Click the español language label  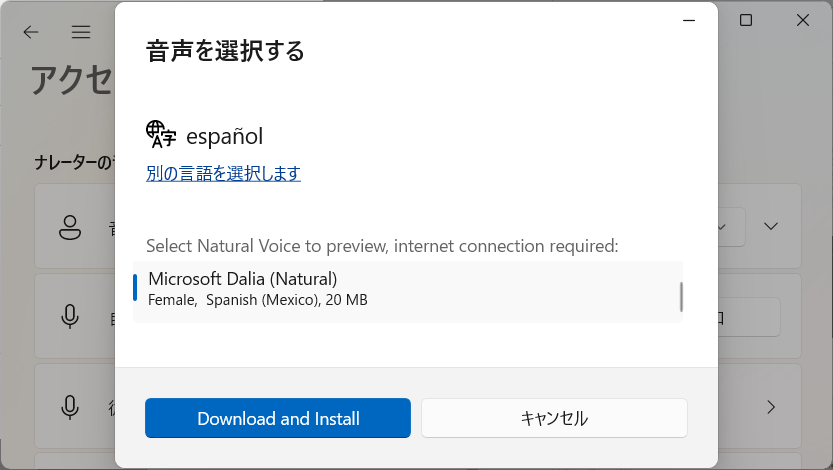point(224,136)
